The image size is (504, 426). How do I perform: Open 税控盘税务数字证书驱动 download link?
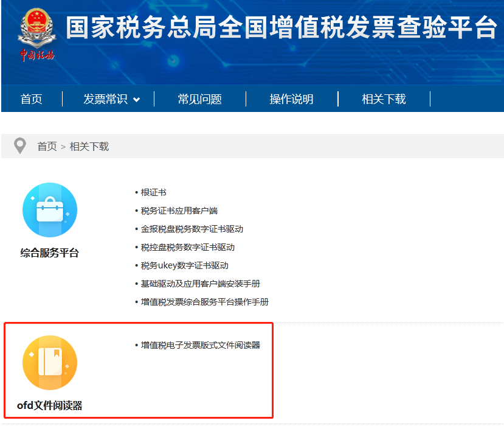[188, 248]
